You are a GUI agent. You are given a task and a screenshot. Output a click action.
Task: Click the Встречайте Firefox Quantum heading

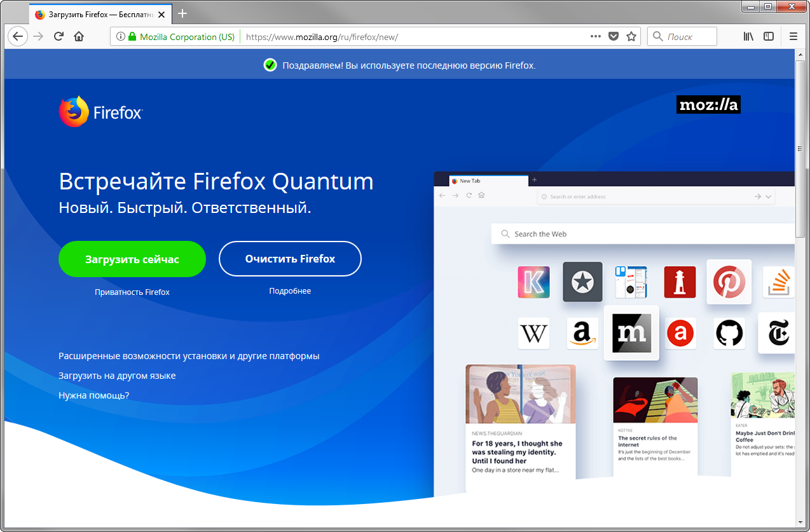pos(216,181)
